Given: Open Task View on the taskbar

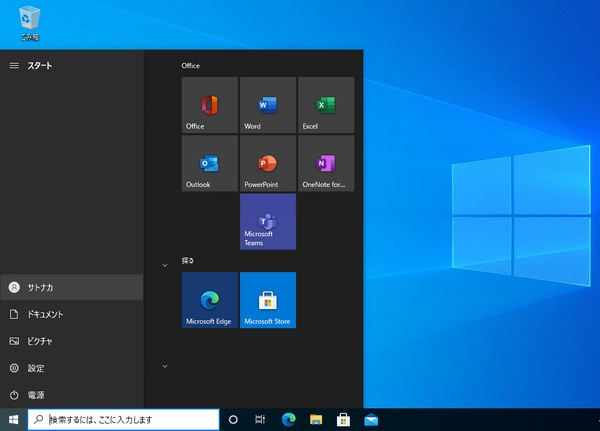Looking at the screenshot, I should 260,420.
